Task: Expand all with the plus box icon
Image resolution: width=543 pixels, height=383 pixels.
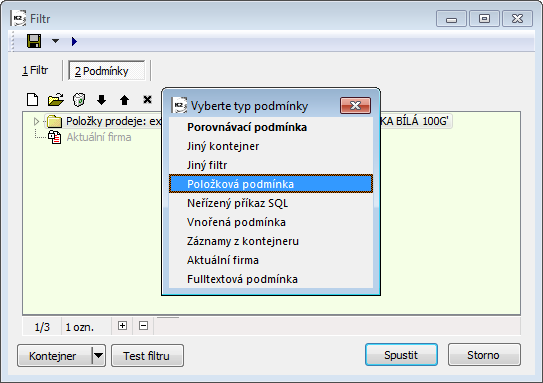Action: click(x=122, y=326)
